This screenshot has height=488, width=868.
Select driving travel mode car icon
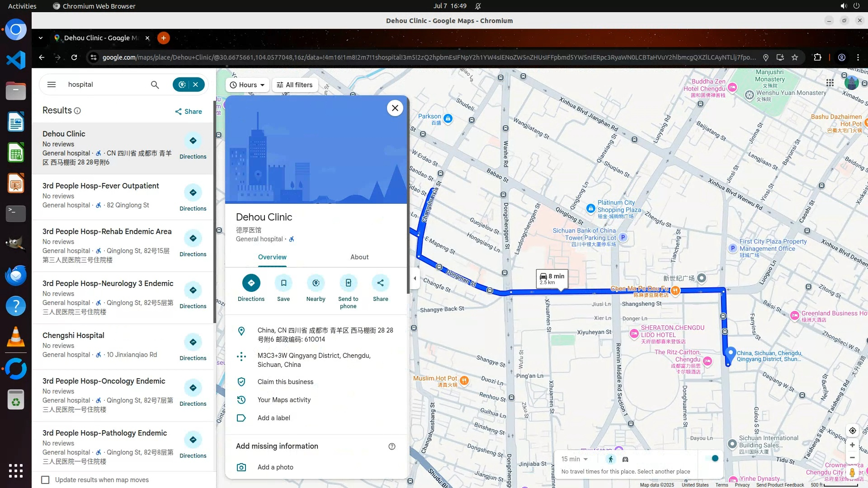click(625, 459)
